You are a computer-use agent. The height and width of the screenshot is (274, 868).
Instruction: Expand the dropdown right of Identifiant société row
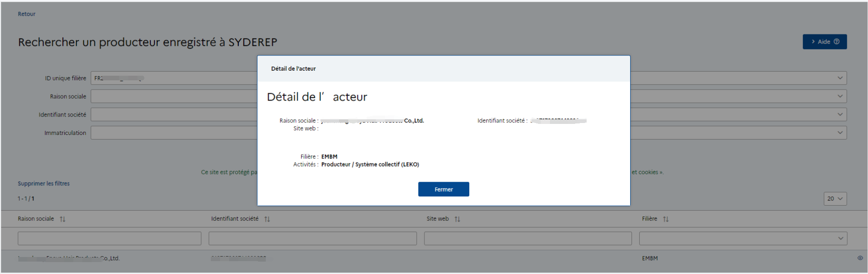pyautogui.click(x=840, y=115)
